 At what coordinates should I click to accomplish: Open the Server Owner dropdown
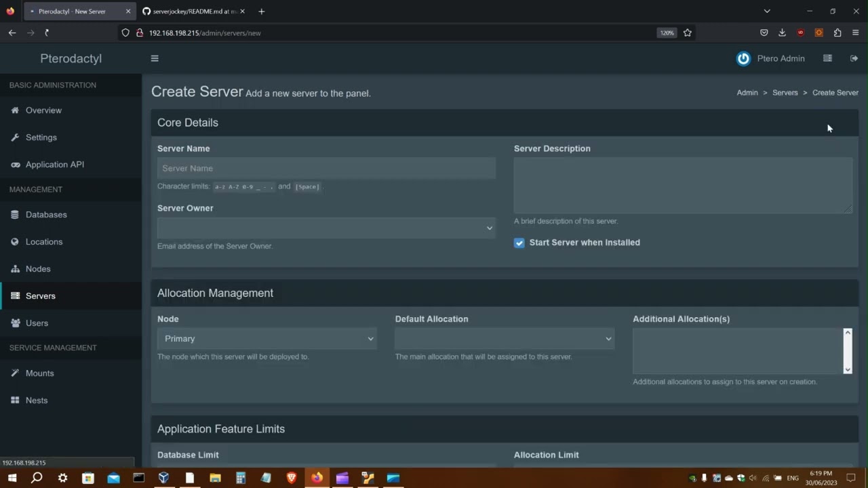point(326,228)
